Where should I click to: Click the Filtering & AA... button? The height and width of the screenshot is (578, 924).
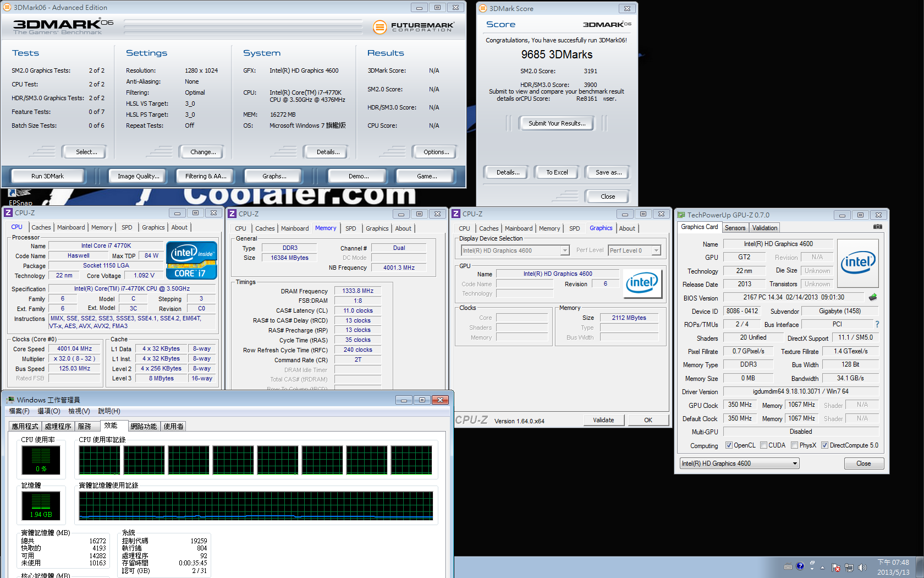[x=206, y=176]
